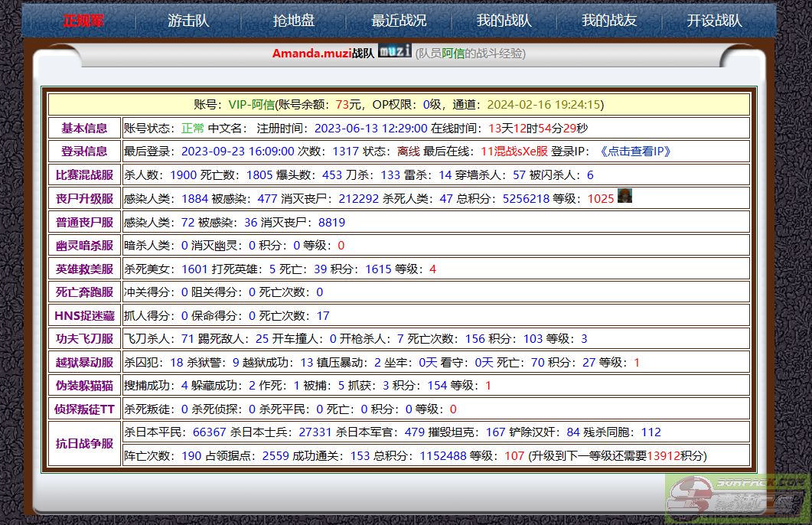
Task: Click the 《点击查看IP》 link
Action: coord(634,152)
